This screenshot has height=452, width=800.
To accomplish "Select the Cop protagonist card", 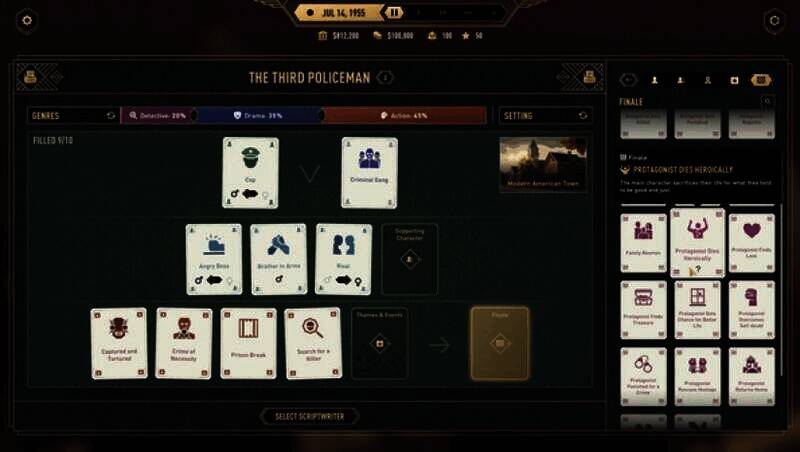I will [x=251, y=172].
